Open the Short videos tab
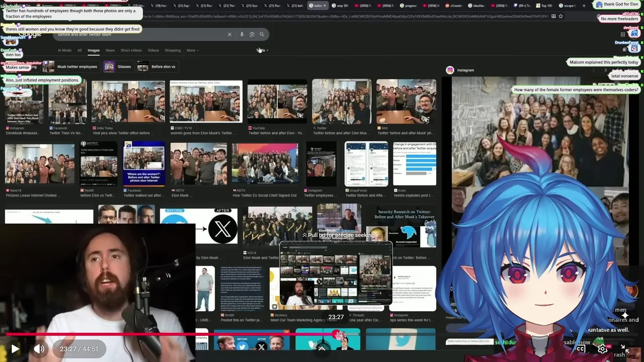 (131, 50)
